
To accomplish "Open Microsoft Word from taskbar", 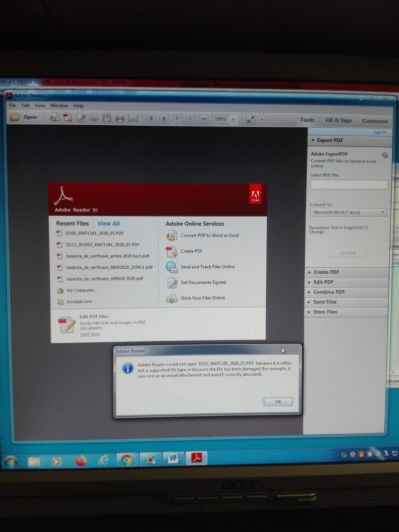I will pos(173,459).
